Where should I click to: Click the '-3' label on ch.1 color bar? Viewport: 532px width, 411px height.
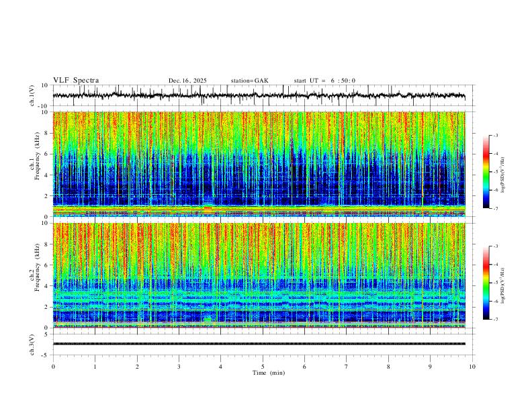tap(495, 135)
